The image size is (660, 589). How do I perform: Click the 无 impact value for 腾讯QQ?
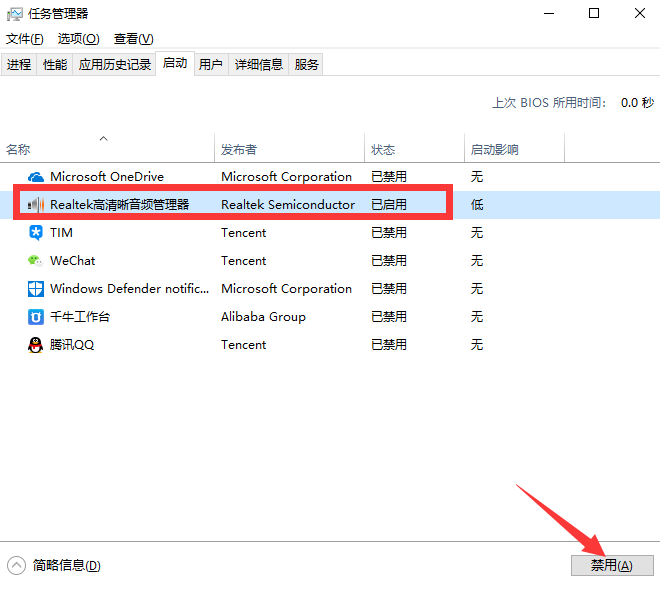pos(477,345)
